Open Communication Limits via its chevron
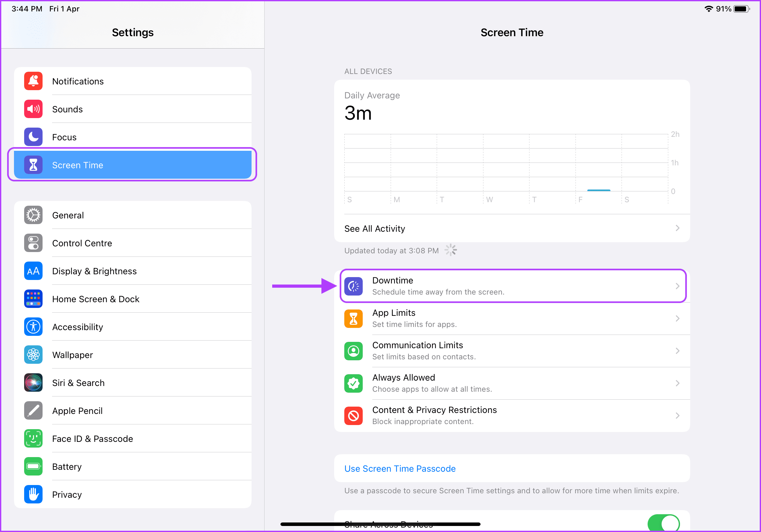Viewport: 761px width, 532px height. point(677,351)
